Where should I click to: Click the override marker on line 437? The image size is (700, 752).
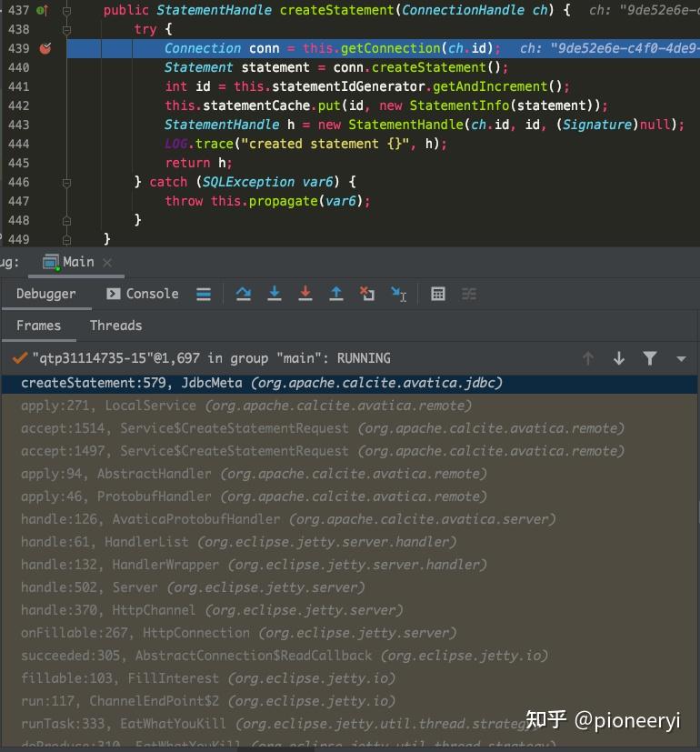click(x=42, y=10)
